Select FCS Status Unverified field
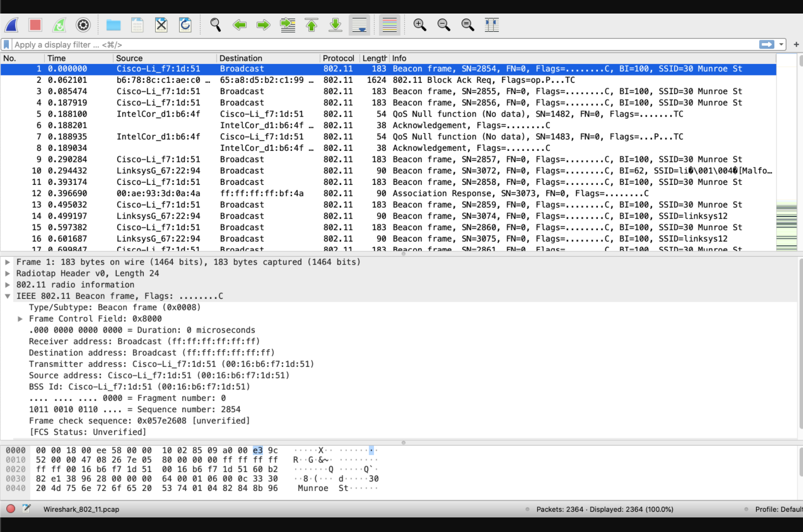 point(88,432)
